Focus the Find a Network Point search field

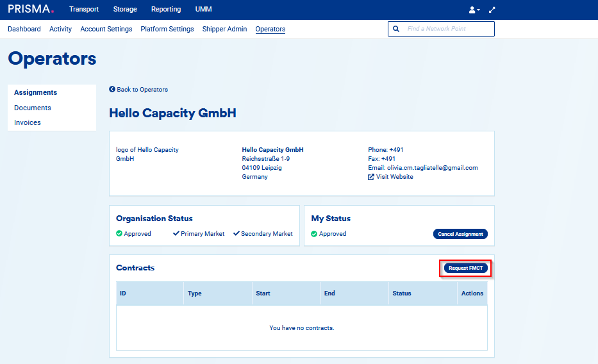point(441,29)
